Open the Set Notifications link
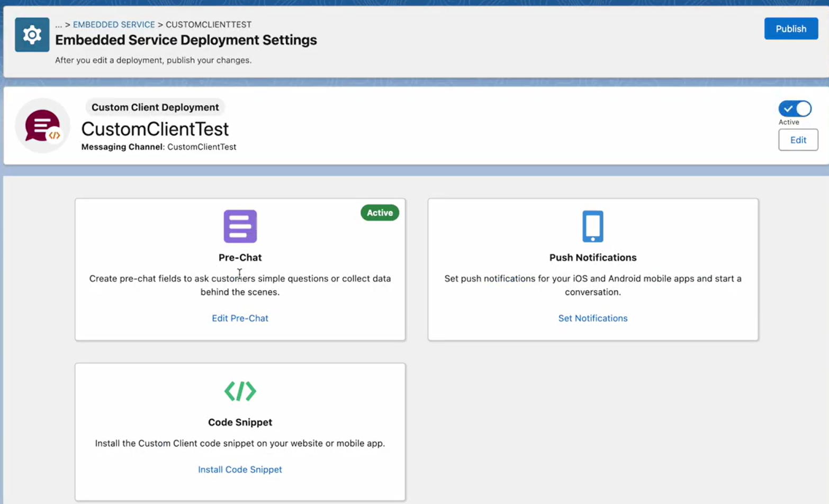The image size is (829, 504). pyautogui.click(x=592, y=318)
